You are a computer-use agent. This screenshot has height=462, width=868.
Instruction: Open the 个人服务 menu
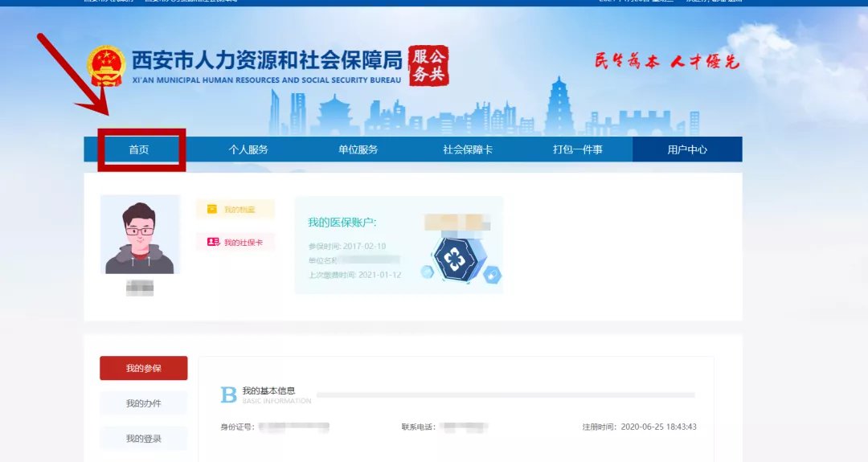pos(248,149)
